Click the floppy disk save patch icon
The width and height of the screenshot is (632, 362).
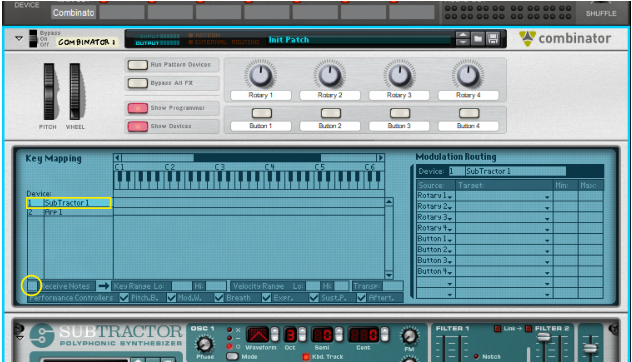492,39
